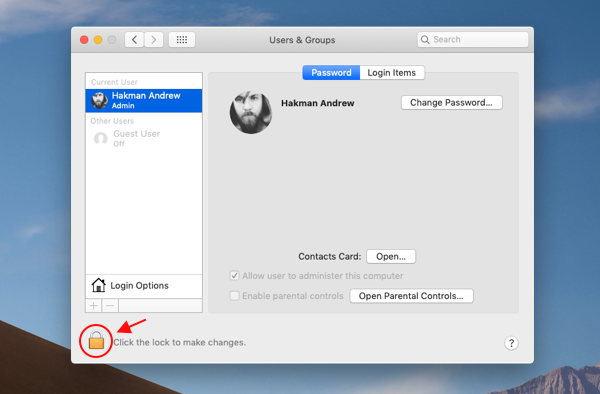Click the small avatar in Hakman Andrew row
600x394 pixels.
pyautogui.click(x=99, y=100)
